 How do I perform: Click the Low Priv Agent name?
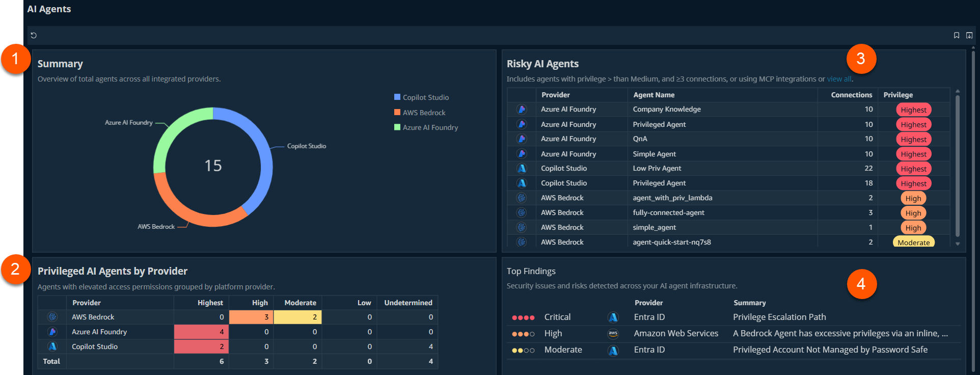tap(657, 168)
